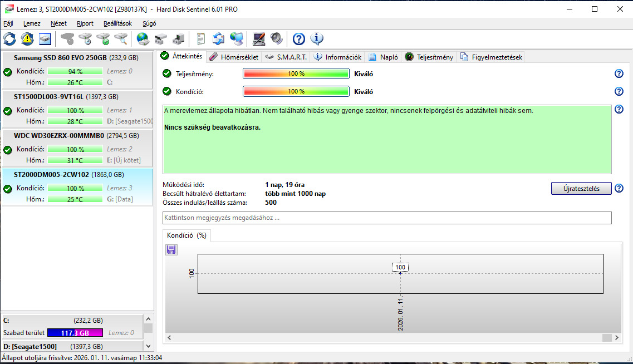Click the 'E: [Új kötet]' drive label

(124, 161)
